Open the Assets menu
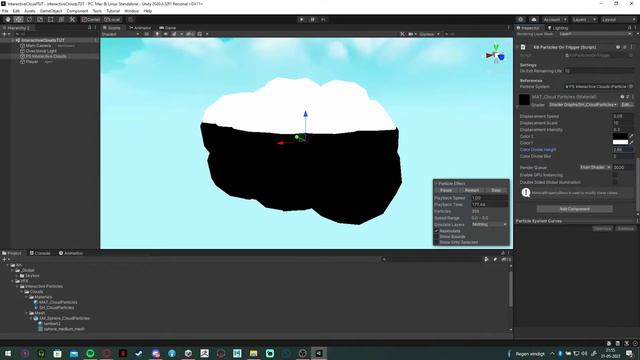Viewport: 640px width, 360px height. click(29, 11)
